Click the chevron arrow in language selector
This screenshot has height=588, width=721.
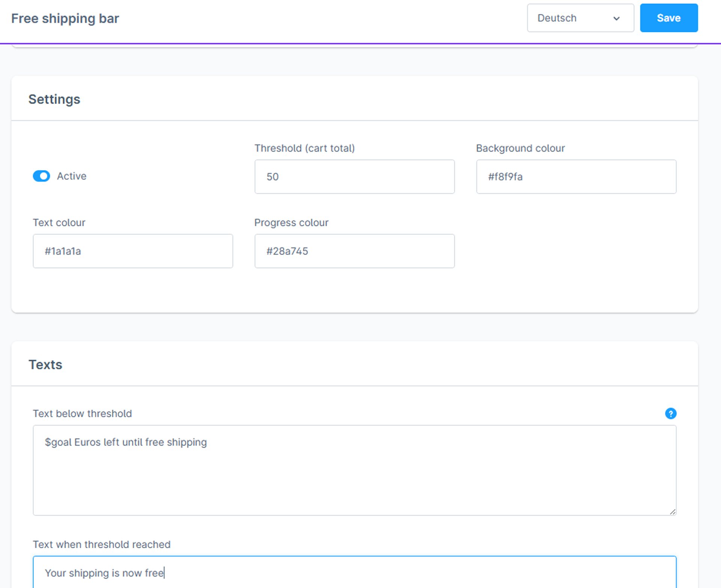616,18
